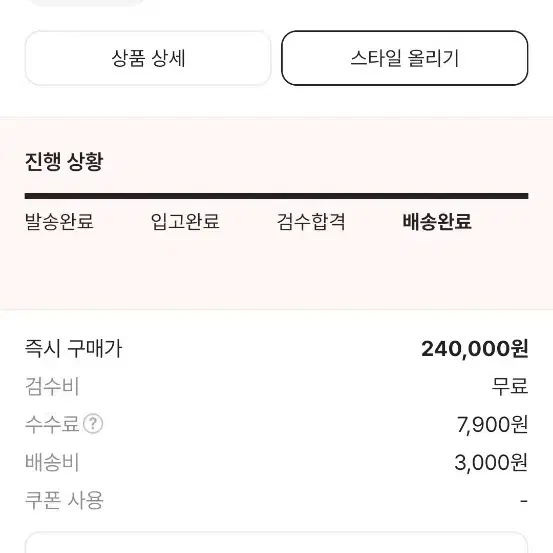Click the 수수료 label text
The height and width of the screenshot is (553, 553).
click(x=52, y=424)
